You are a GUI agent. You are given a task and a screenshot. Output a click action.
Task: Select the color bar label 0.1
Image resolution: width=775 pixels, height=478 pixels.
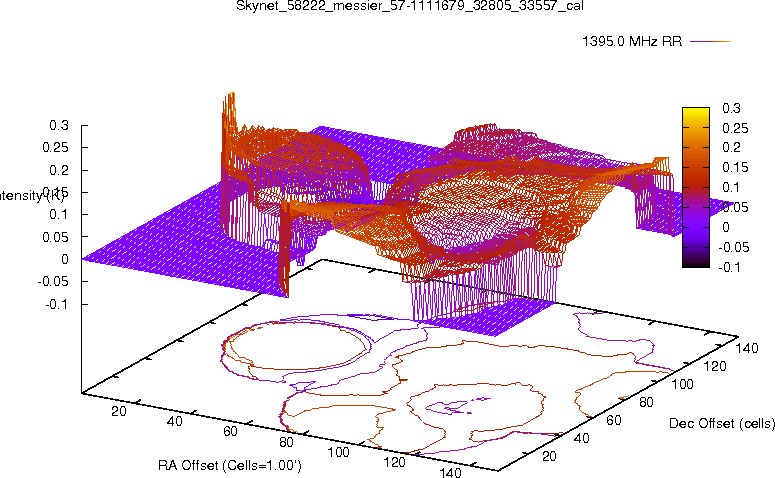(731, 187)
